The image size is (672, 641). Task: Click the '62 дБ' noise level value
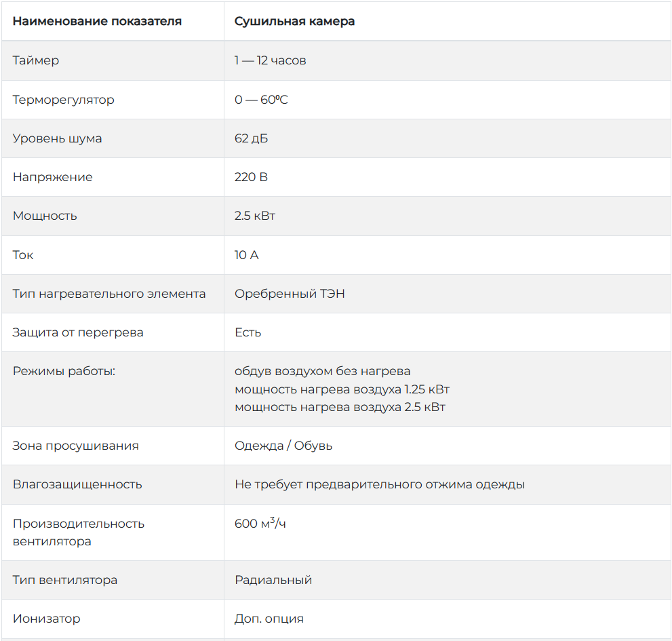(251, 138)
